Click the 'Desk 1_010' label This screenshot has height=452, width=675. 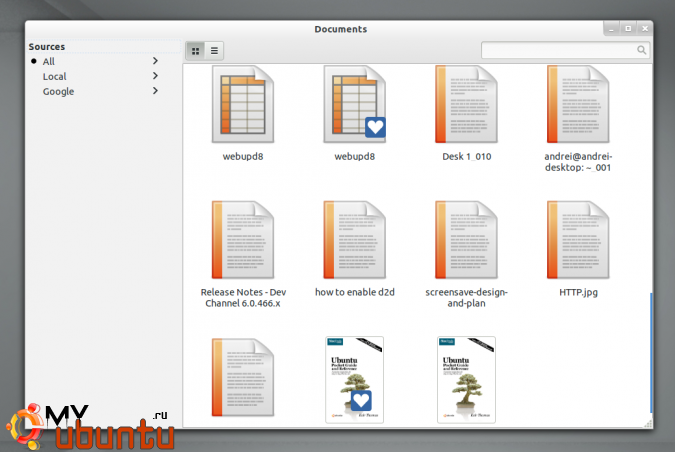tap(467, 157)
